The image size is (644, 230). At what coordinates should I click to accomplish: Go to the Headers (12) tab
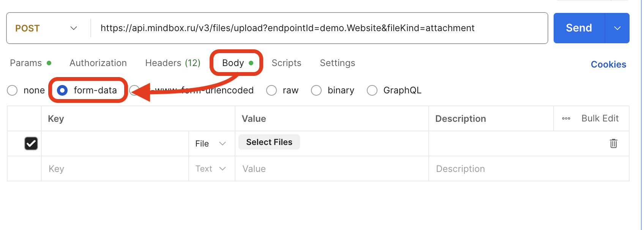point(173,63)
